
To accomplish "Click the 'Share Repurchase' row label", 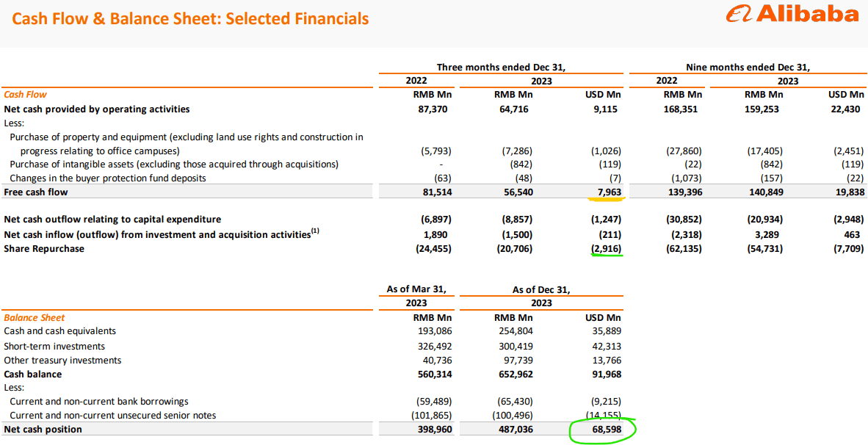I will 44,248.
